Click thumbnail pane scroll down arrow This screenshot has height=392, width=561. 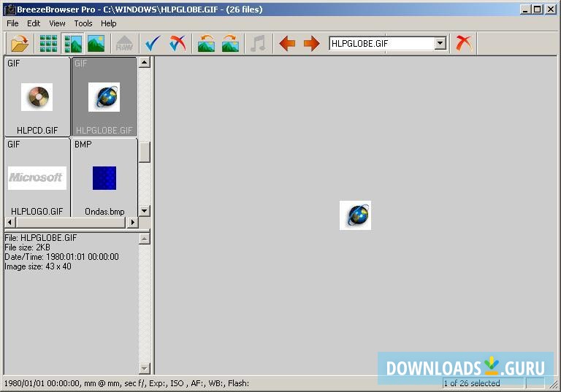click(144, 211)
